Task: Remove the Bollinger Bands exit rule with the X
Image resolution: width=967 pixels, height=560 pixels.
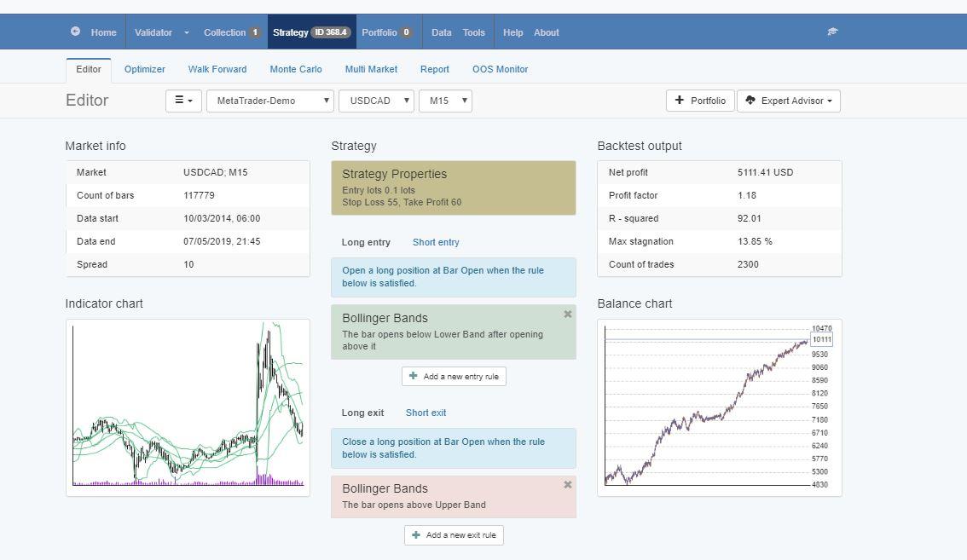Action: (x=568, y=485)
